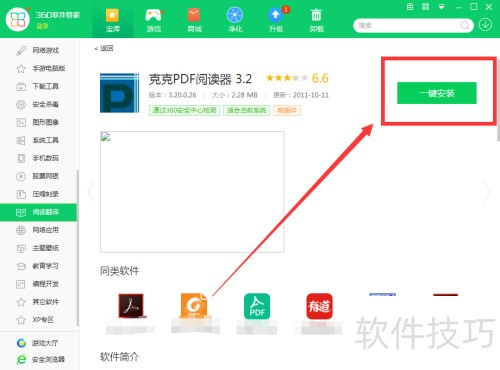
Task: Go back with the 返回 link
Action: click(x=104, y=48)
